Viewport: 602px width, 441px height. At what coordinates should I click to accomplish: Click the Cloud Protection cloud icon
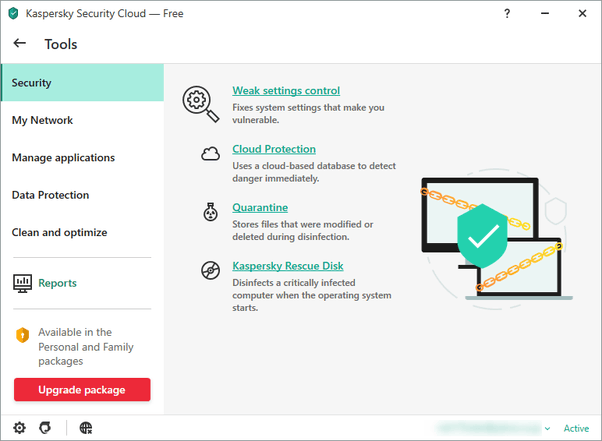coord(210,154)
